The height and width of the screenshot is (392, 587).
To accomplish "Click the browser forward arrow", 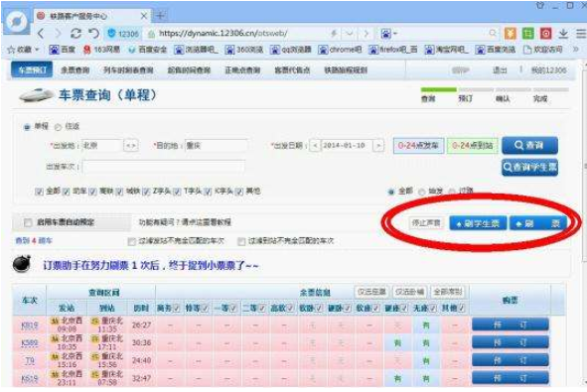I will click(x=58, y=34).
